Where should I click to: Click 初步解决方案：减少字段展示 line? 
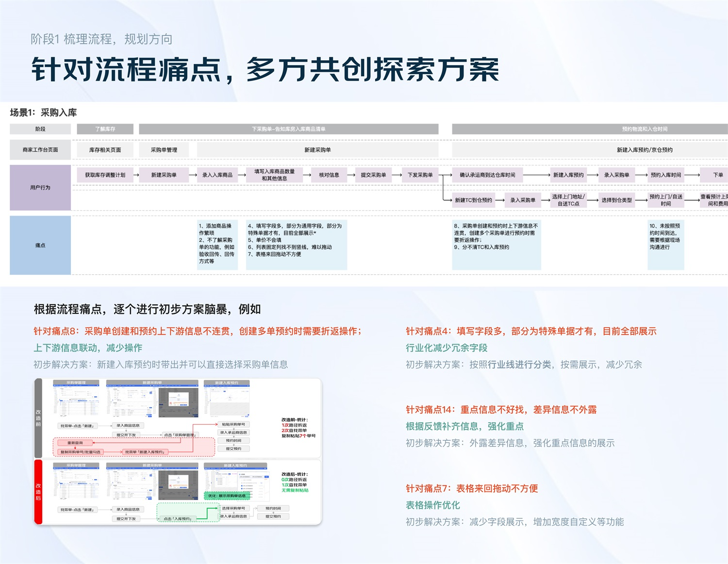(x=515, y=522)
